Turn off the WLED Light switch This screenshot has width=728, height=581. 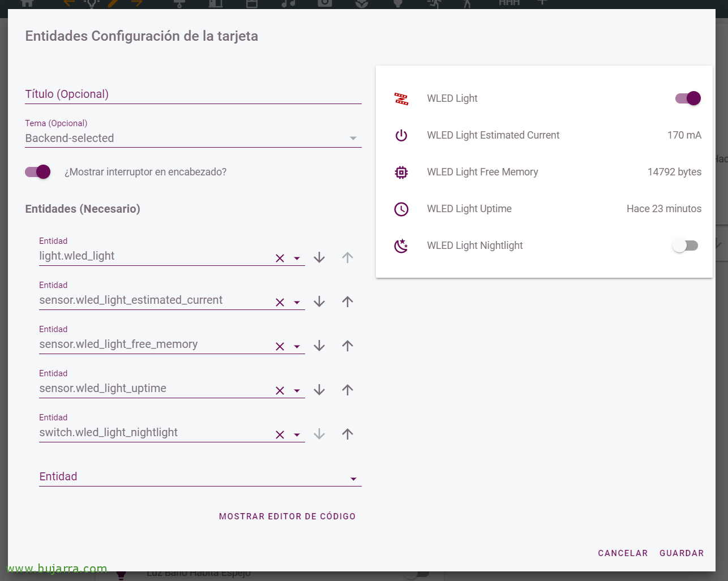(687, 98)
